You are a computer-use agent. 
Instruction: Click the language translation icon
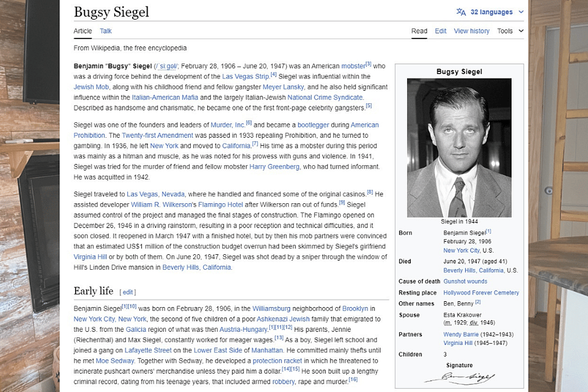click(x=461, y=12)
